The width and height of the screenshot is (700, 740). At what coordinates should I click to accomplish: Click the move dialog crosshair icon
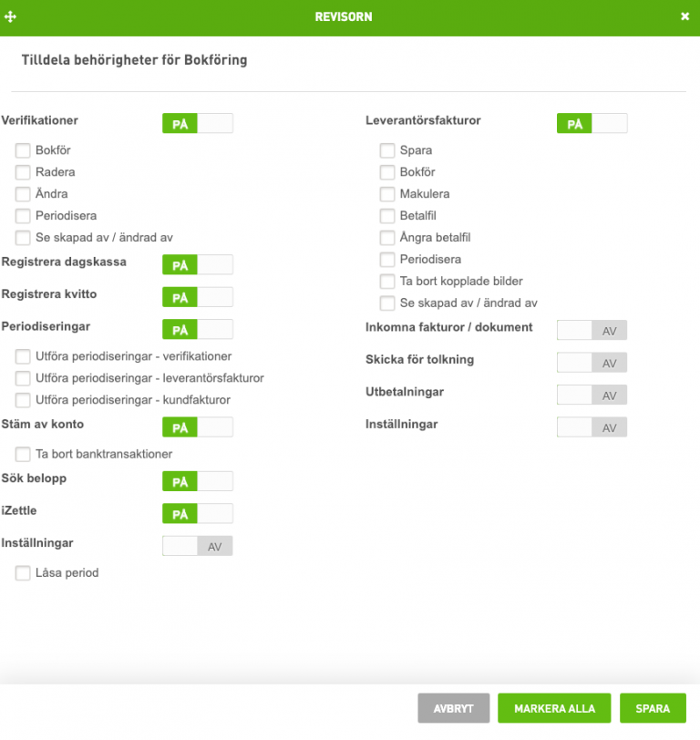[10, 17]
